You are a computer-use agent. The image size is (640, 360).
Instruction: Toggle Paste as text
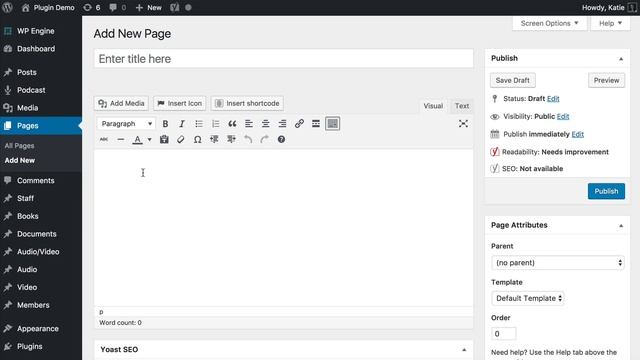(x=164, y=140)
